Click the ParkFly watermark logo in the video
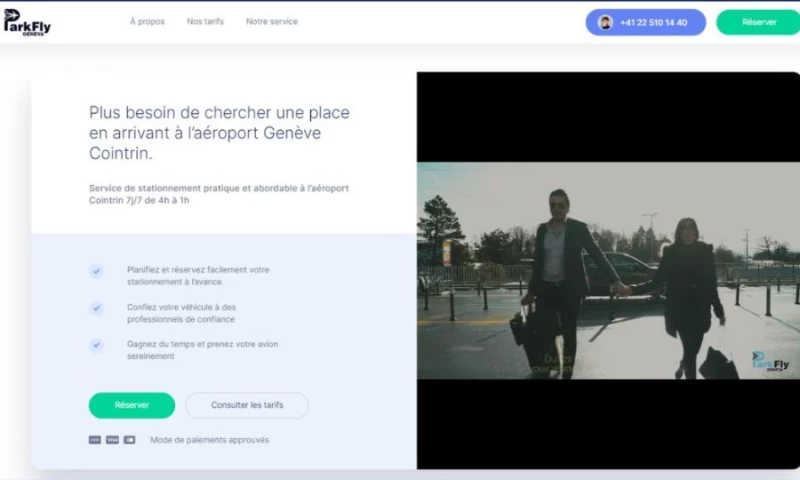The width and height of the screenshot is (800, 480). click(770, 361)
